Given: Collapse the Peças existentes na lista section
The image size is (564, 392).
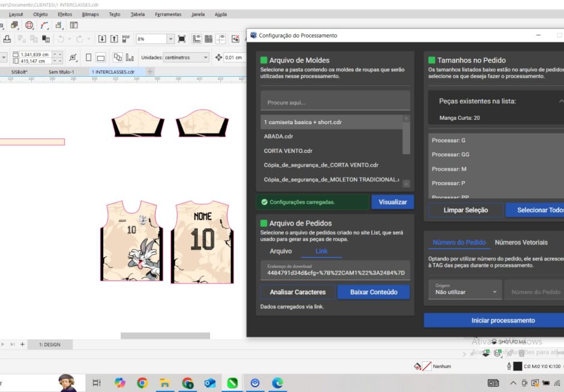Looking at the screenshot, I should (561, 101).
